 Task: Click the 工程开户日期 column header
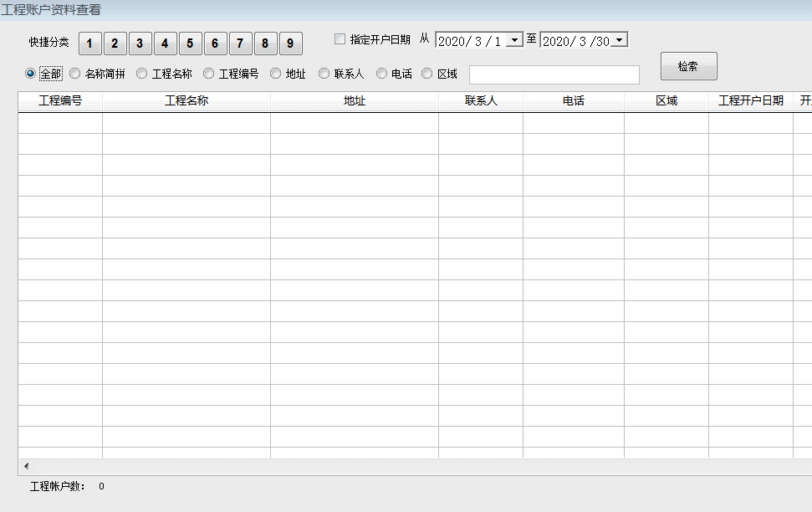[751, 101]
